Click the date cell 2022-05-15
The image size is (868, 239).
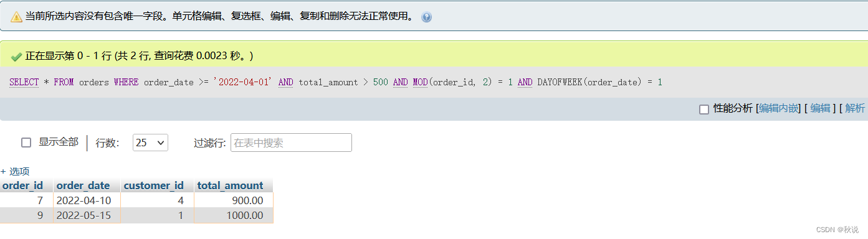point(87,215)
